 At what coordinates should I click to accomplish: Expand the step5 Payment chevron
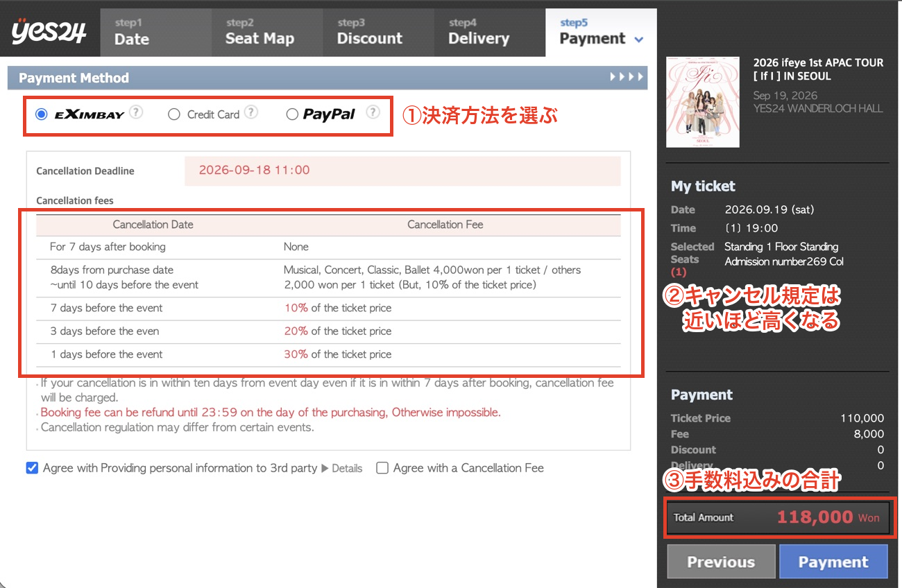[639, 40]
